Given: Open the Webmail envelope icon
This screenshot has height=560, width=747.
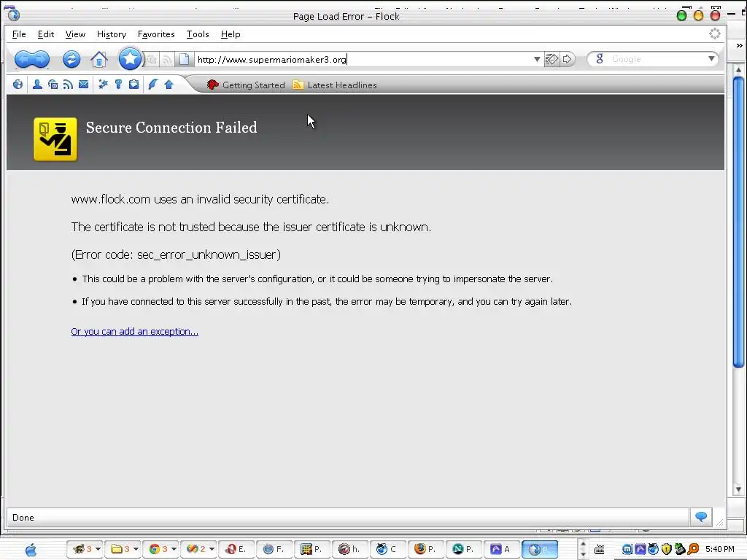Looking at the screenshot, I should (83, 85).
